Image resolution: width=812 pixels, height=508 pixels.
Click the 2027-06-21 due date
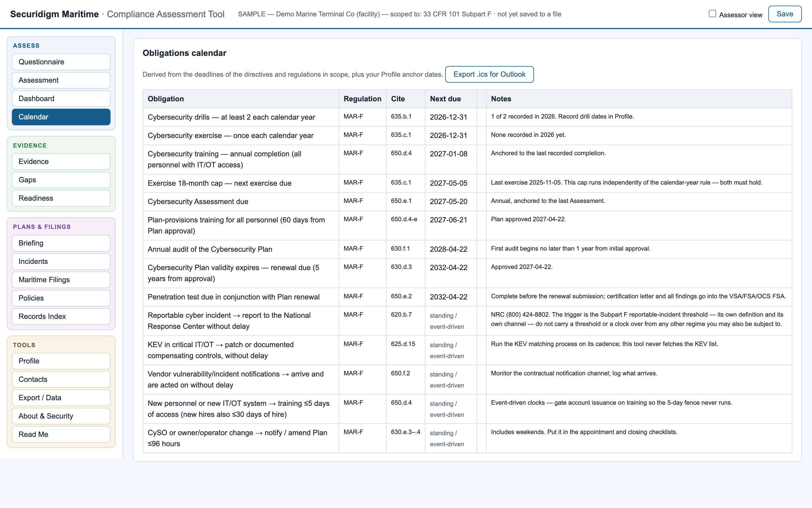449,220
